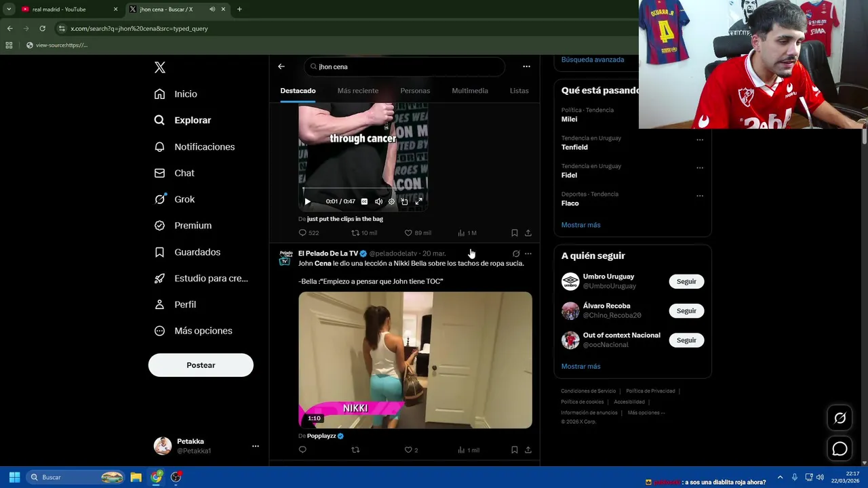Open Premium in the sidebar
The height and width of the screenshot is (488, 868).
[183, 225]
